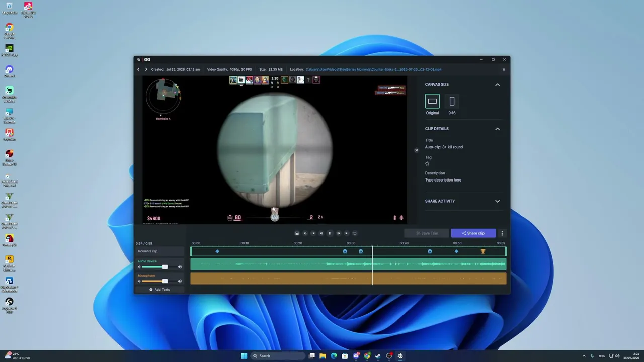This screenshot has height=362, width=644.
Task: Click the description input field
Action: click(x=443, y=180)
